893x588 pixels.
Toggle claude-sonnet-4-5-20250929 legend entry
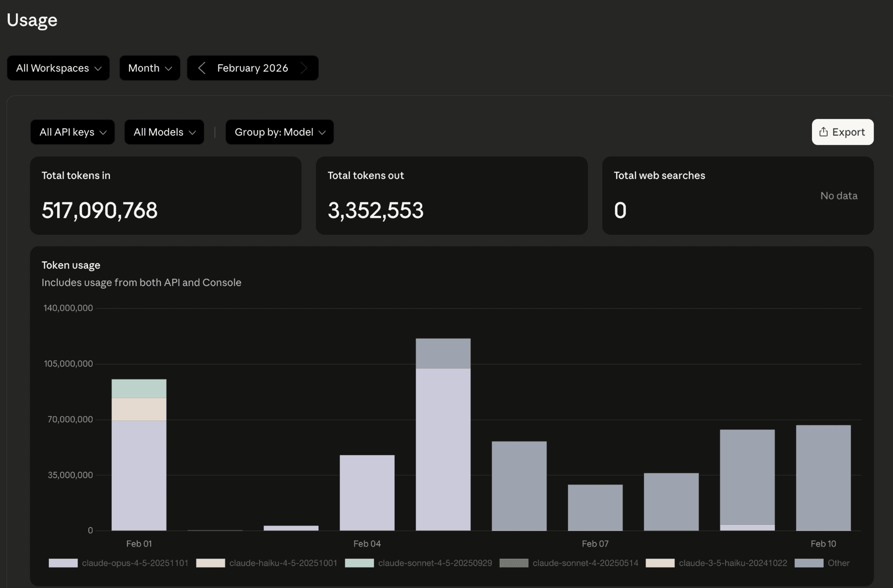[x=435, y=563]
